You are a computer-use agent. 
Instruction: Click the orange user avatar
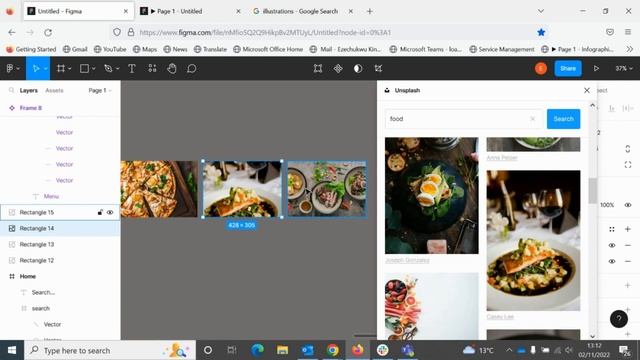click(541, 69)
